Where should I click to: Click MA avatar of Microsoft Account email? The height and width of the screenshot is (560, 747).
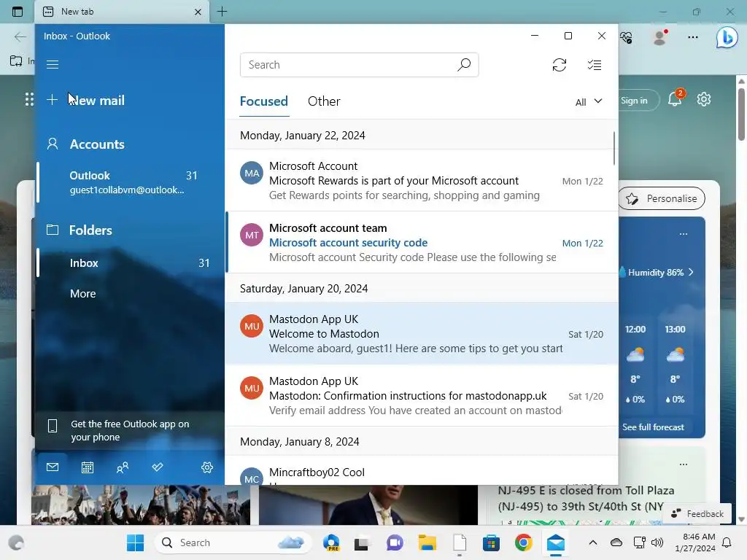(x=252, y=174)
